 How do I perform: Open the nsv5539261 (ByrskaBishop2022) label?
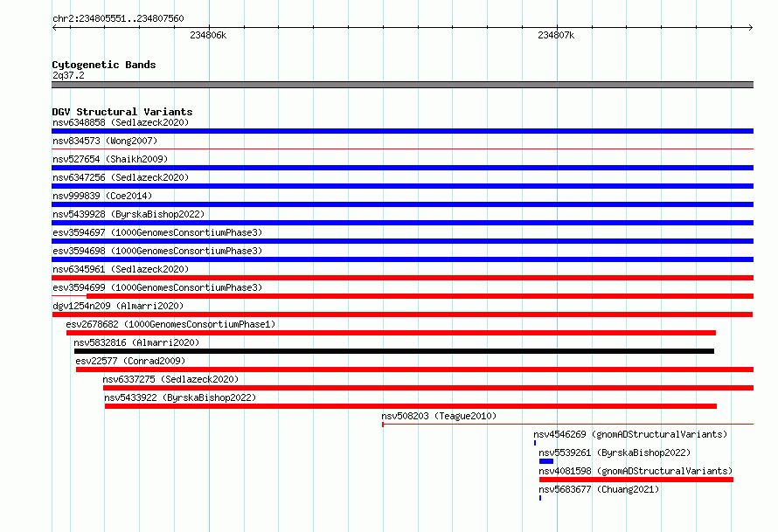tap(615, 453)
